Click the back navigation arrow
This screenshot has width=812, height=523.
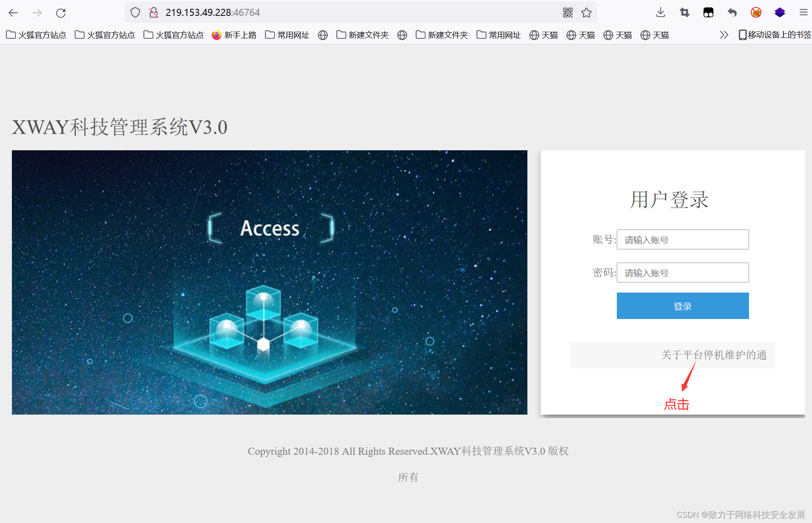coord(13,12)
